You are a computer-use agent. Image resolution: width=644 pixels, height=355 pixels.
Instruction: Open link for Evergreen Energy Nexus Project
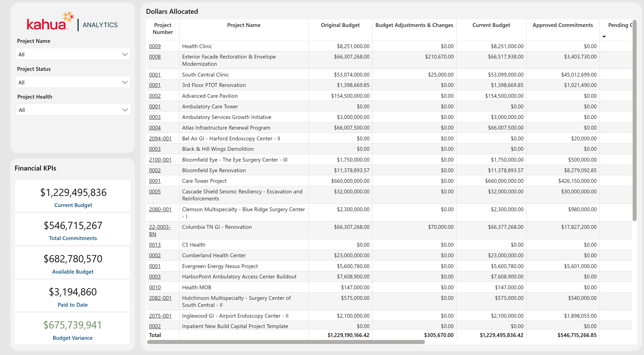[155, 266]
